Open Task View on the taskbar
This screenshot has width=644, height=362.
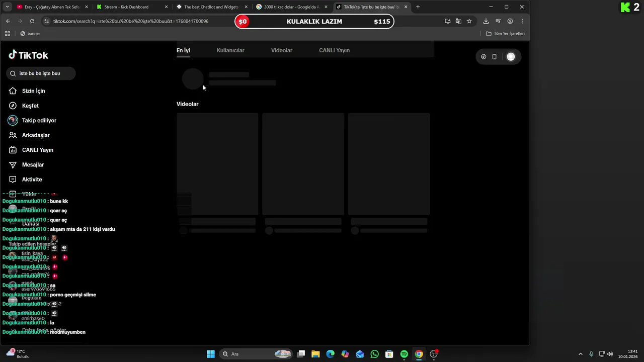[301, 354]
